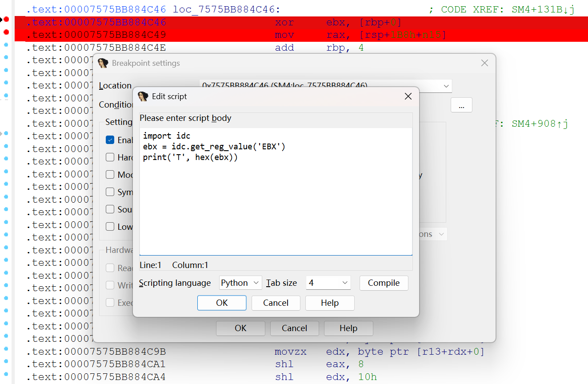Cancel the Edit script dialog
The width and height of the screenshot is (588, 384).
276,303
